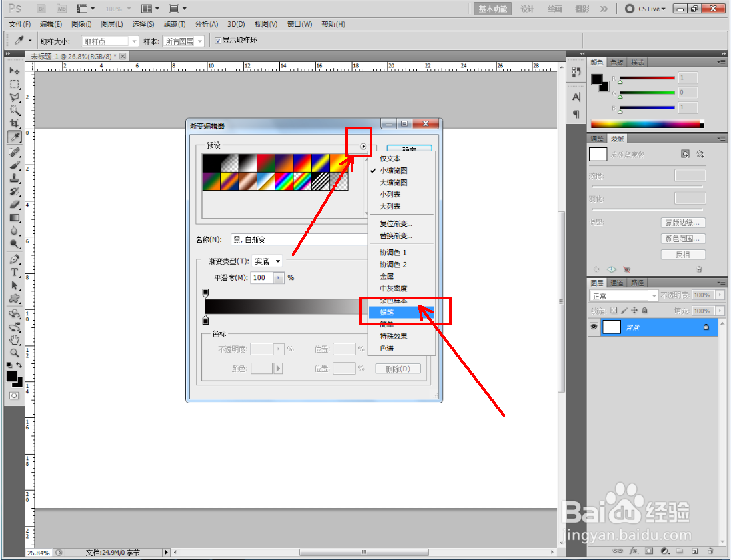The height and width of the screenshot is (560, 731).
Task: Select the Eraser tool
Action: pos(15,204)
